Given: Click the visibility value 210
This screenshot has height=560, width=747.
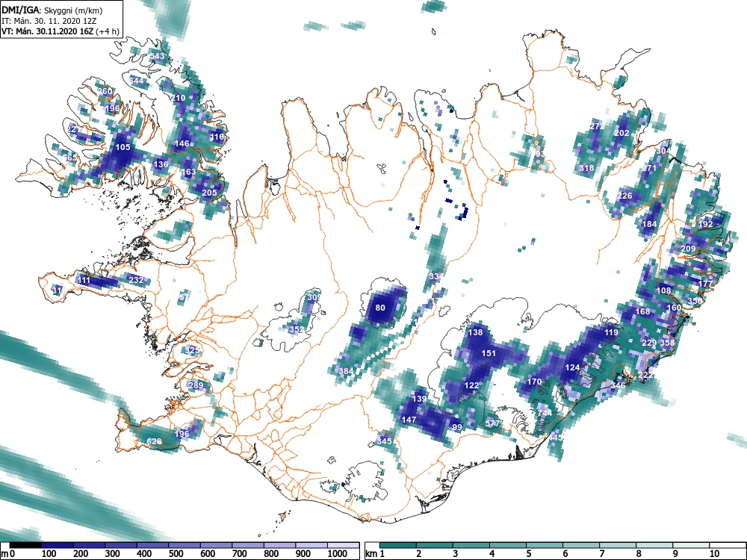Looking at the screenshot, I should 178,98.
